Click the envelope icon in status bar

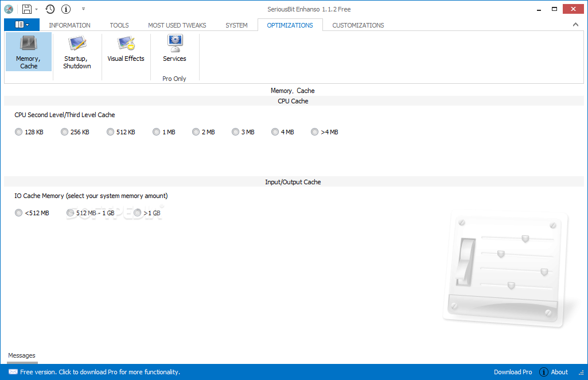coord(13,372)
